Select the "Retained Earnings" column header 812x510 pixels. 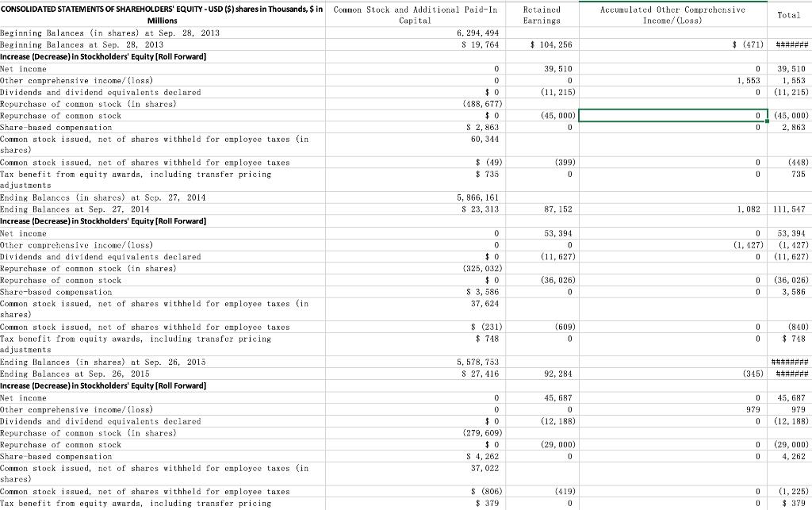tap(542, 15)
